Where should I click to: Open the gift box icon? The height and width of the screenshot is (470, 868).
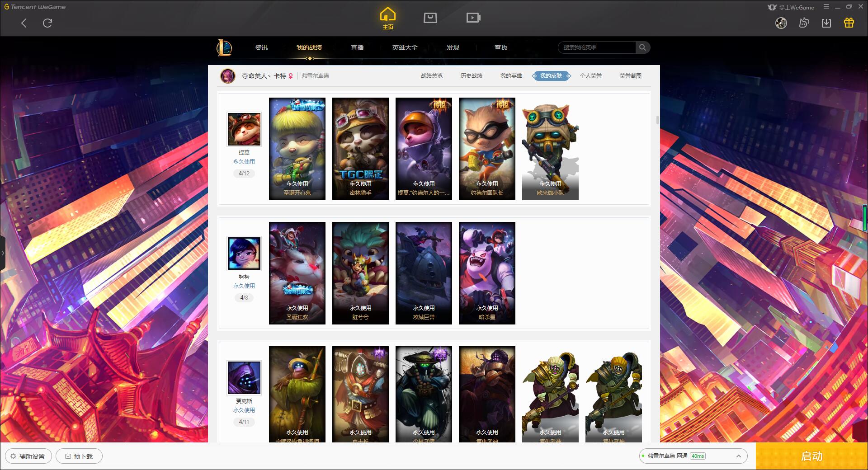[849, 23]
